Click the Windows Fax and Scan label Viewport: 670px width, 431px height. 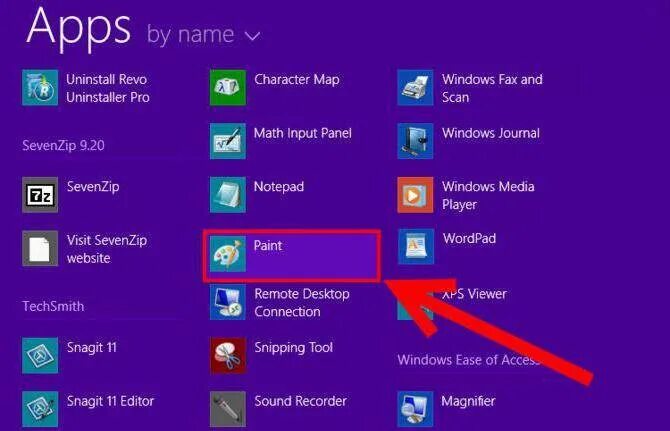click(492, 88)
